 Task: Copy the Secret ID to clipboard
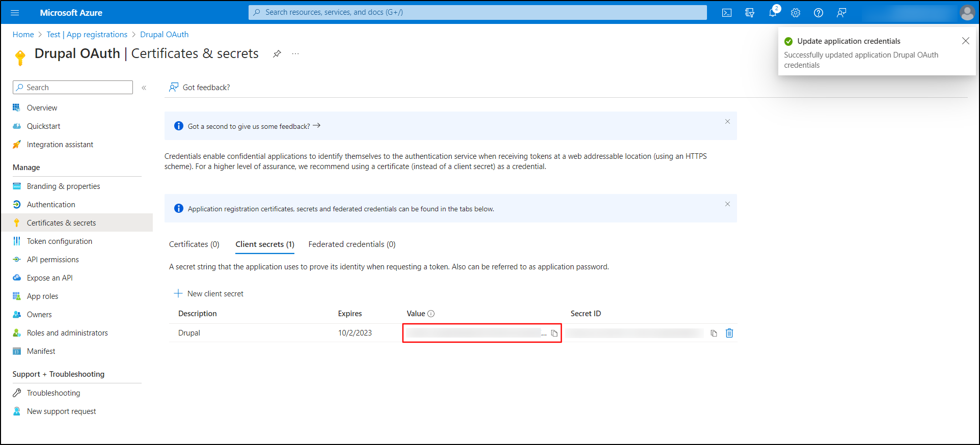(714, 333)
